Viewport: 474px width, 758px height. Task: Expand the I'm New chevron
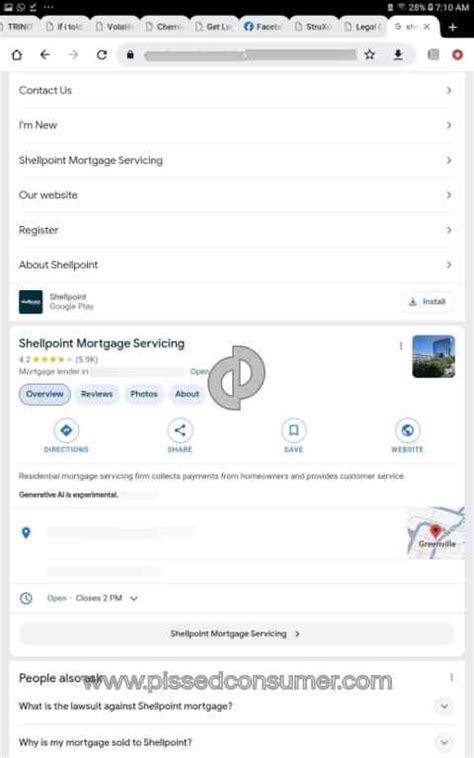449,125
